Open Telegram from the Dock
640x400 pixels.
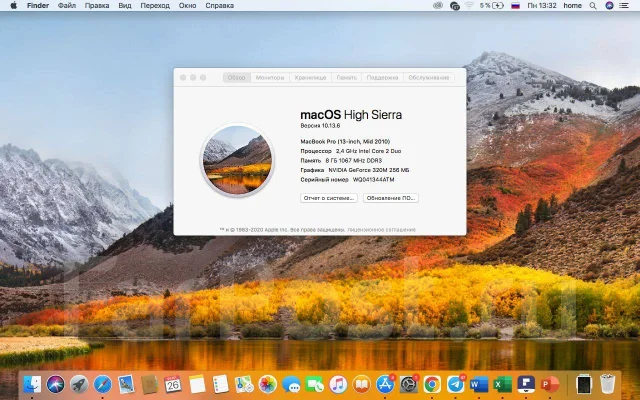(456, 384)
